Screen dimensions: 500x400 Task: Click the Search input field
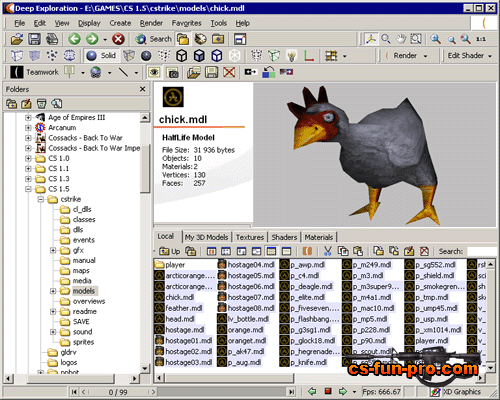482,251
